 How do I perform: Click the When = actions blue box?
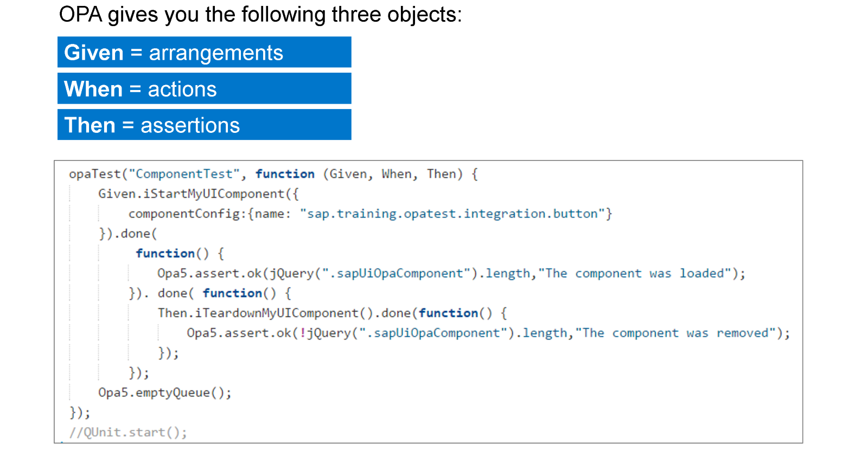pos(204,88)
